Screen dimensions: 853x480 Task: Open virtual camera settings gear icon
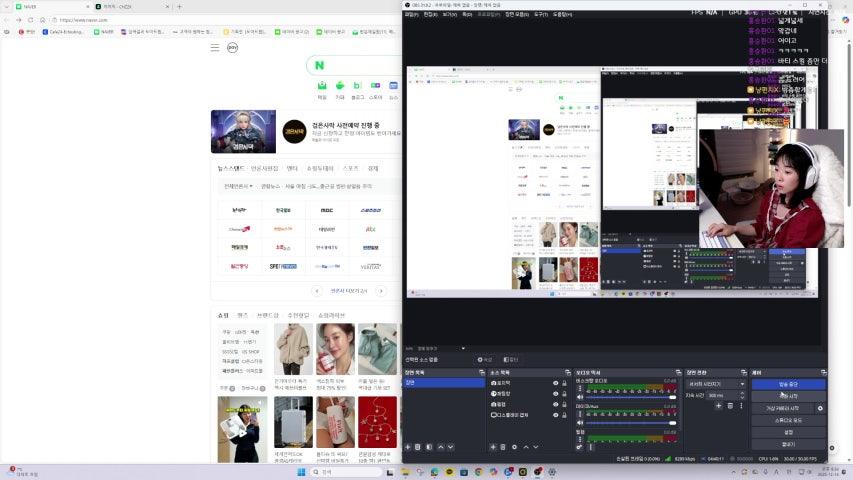pos(820,408)
